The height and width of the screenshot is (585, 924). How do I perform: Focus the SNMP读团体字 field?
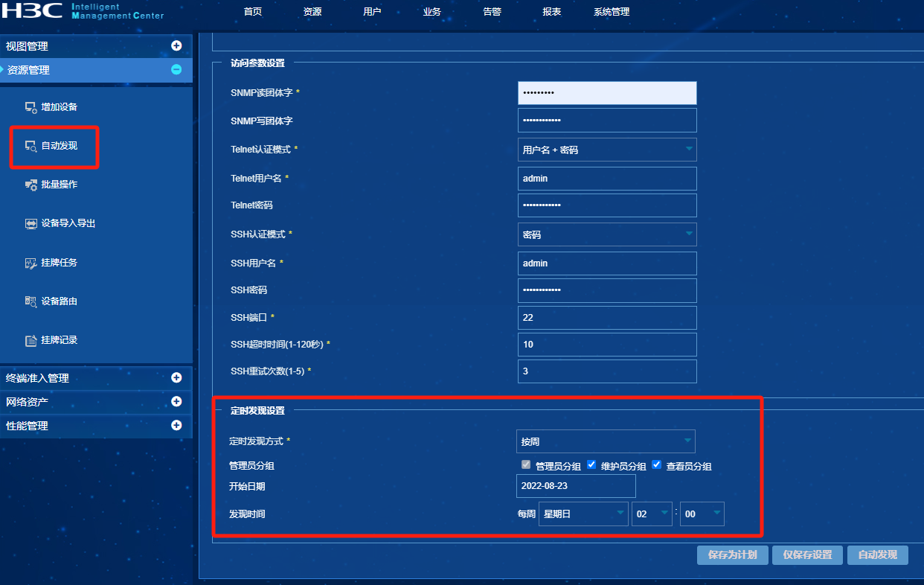607,92
